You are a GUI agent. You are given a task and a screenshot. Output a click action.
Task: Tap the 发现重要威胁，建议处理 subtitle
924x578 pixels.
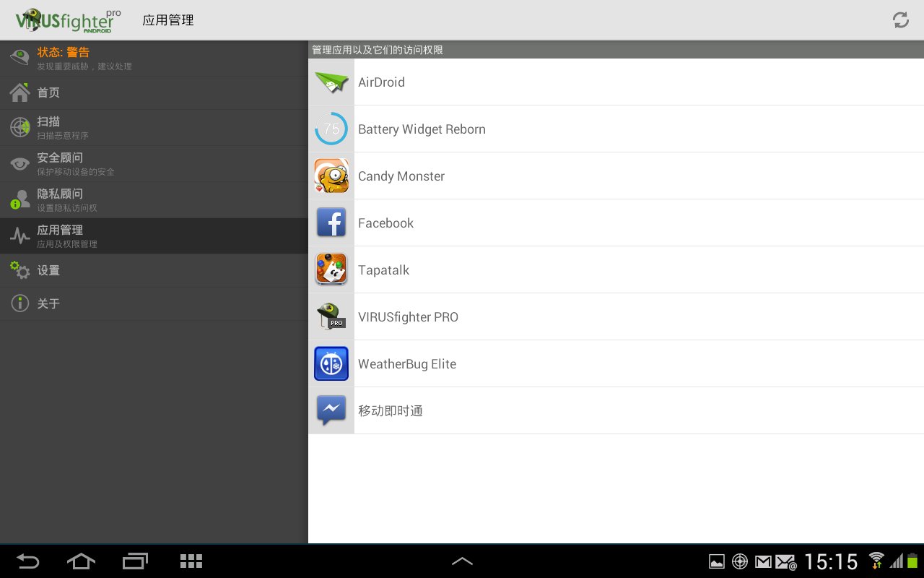84,66
